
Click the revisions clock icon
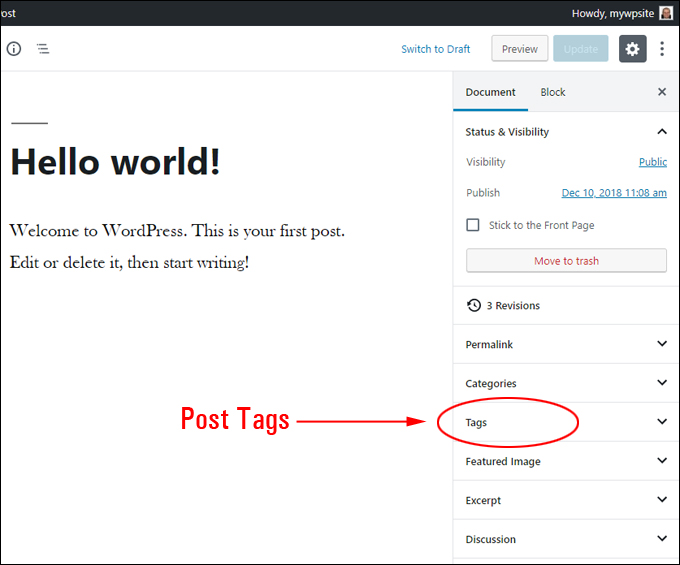point(474,305)
